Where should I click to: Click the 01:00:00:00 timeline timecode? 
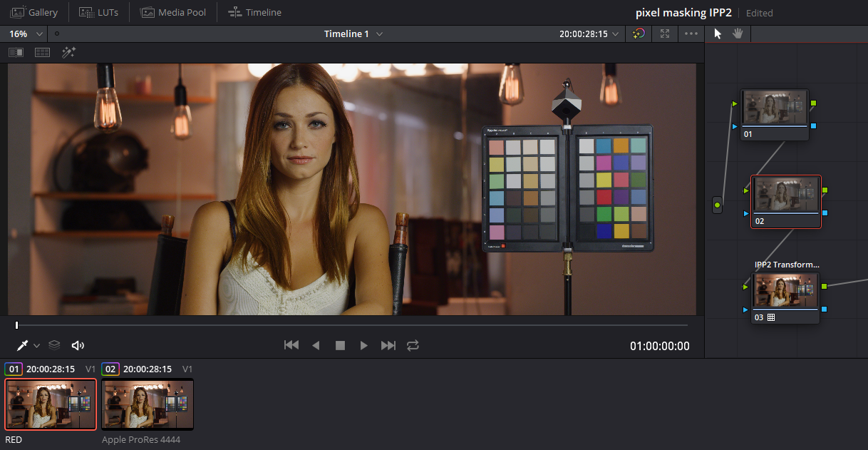(660, 347)
